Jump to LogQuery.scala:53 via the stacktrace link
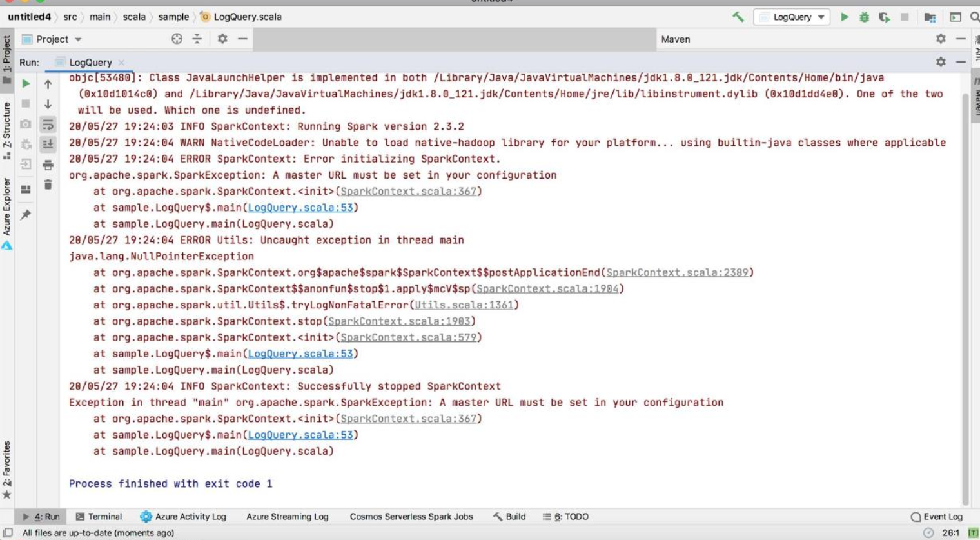This screenshot has width=980, height=540. pyautogui.click(x=300, y=207)
